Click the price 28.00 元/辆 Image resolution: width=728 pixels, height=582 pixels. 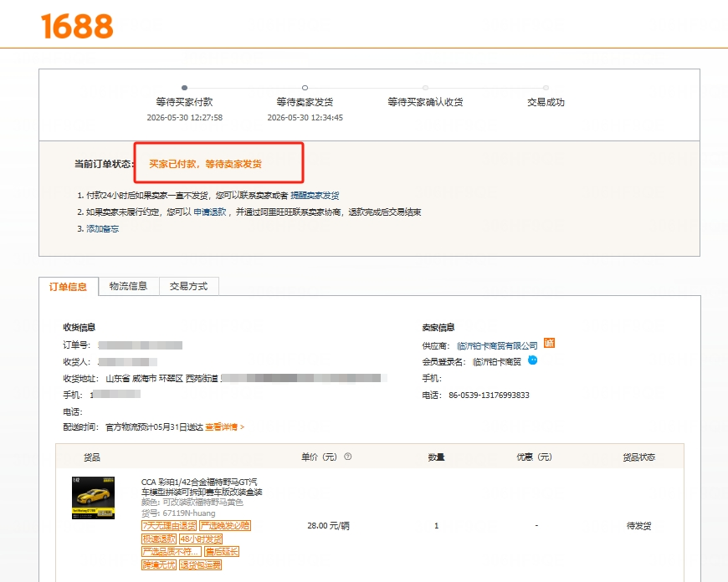328,526
